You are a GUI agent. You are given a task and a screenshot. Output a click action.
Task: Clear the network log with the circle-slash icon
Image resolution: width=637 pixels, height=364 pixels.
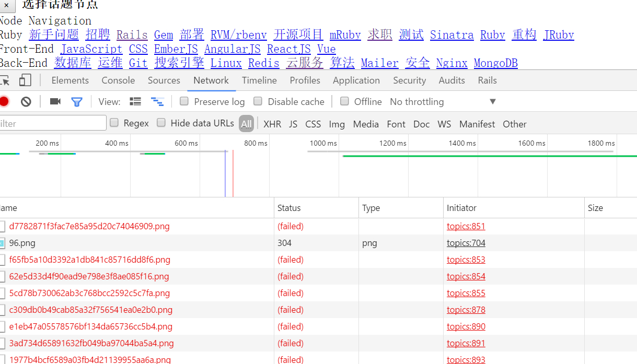tap(26, 101)
